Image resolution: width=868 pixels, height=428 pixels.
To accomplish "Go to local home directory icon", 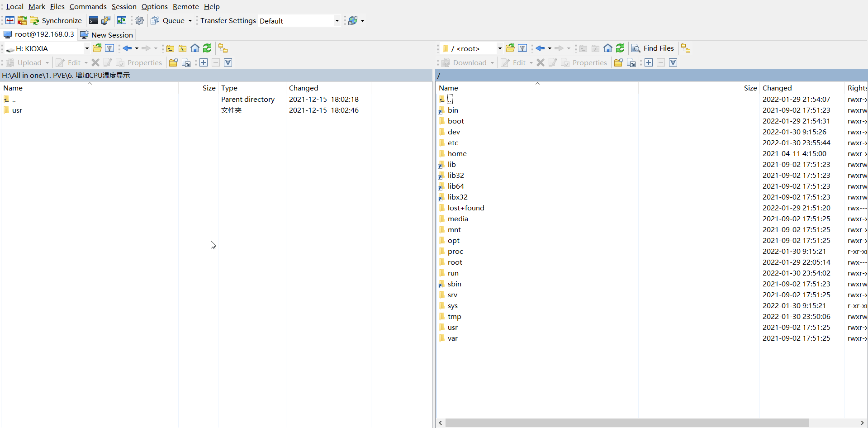I will pos(195,48).
